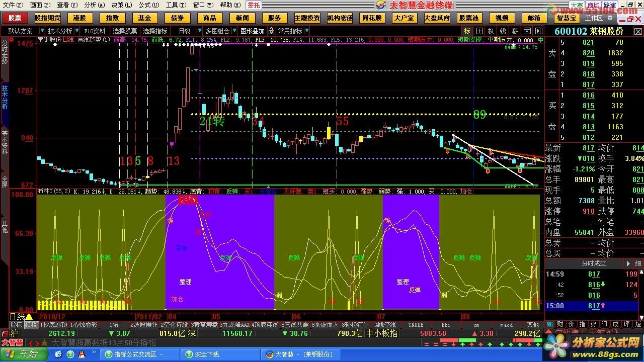Click the 基金 button
This screenshot has height=362, width=644.
pyautogui.click(x=145, y=18)
